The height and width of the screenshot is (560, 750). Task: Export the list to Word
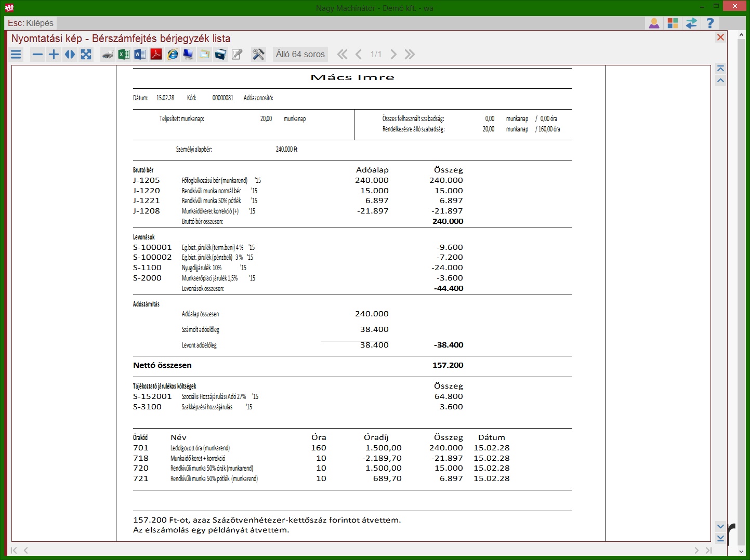(140, 54)
